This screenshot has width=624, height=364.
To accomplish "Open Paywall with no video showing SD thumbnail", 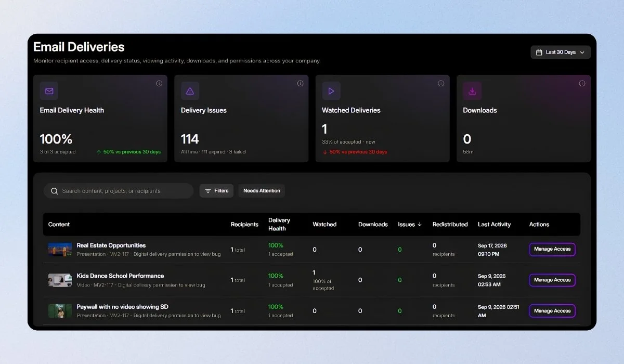I will point(60,311).
